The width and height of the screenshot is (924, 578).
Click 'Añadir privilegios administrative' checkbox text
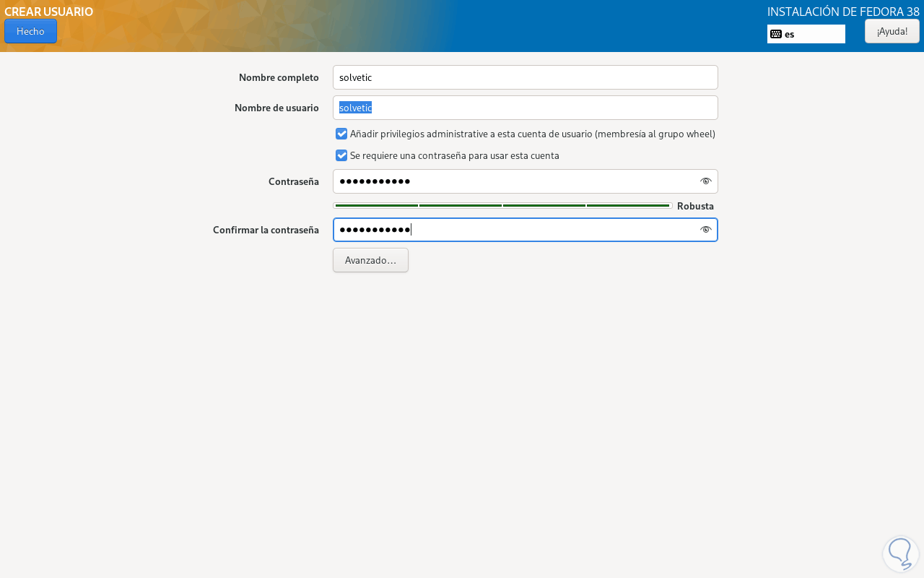533,134
